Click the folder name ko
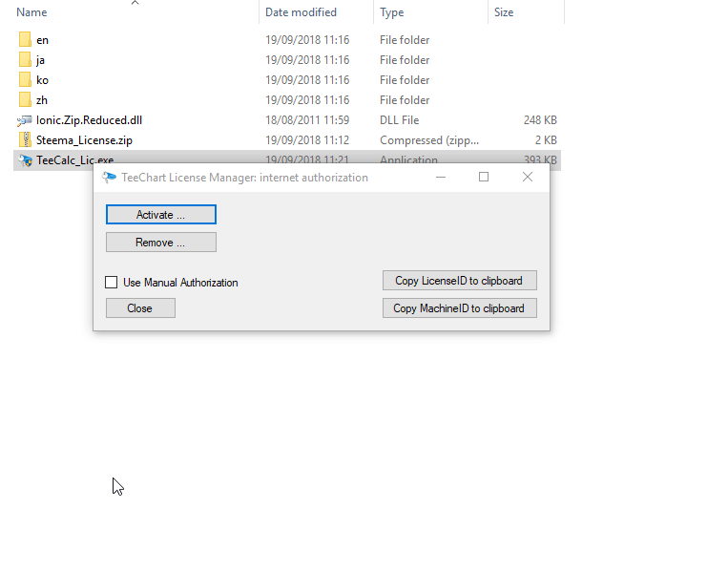728x572 pixels. click(42, 80)
